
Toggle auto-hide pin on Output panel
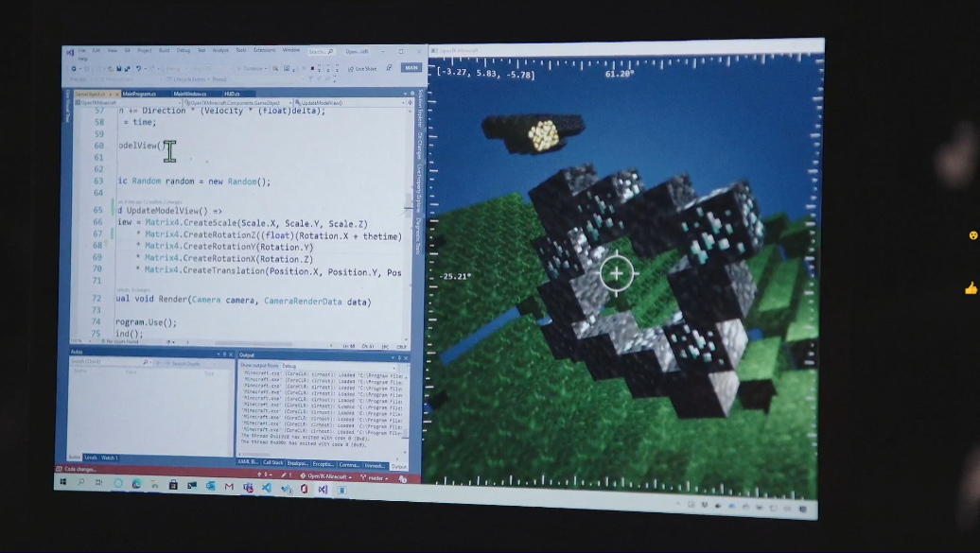399,358
